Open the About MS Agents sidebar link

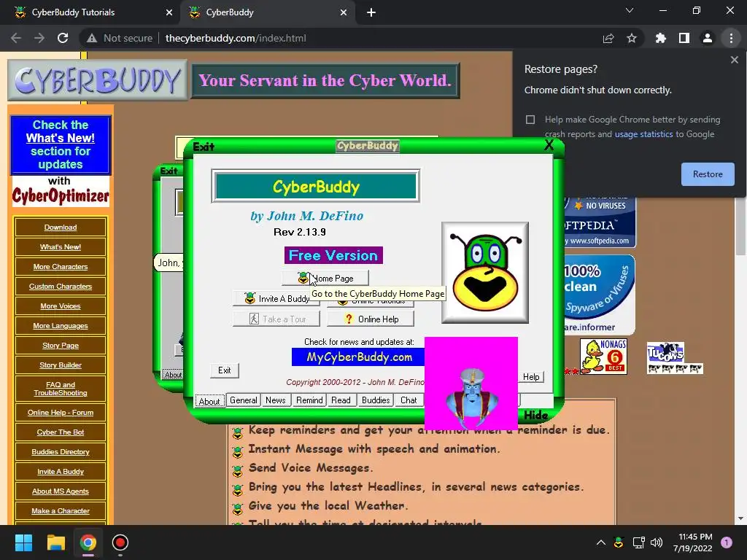click(61, 491)
